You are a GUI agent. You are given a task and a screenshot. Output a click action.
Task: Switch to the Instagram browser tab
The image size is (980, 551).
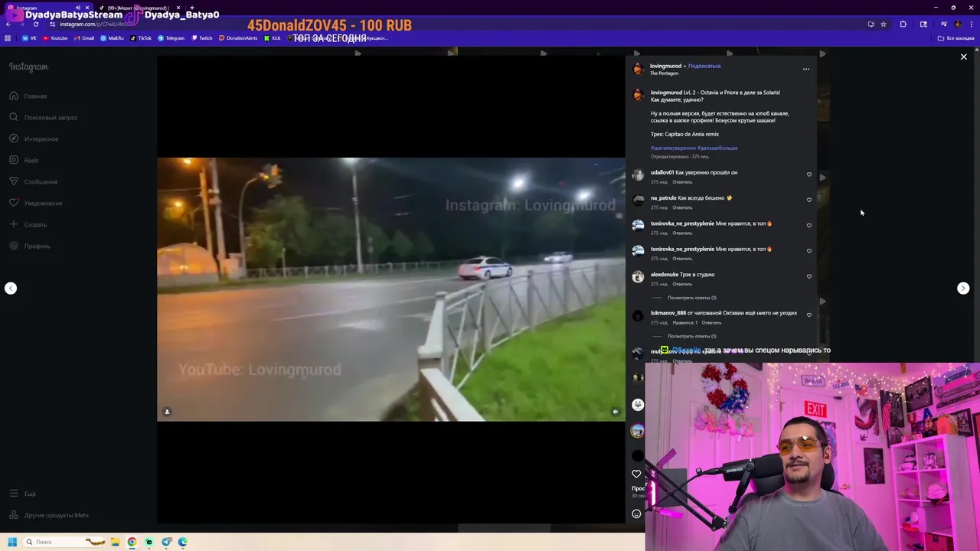(x=47, y=8)
